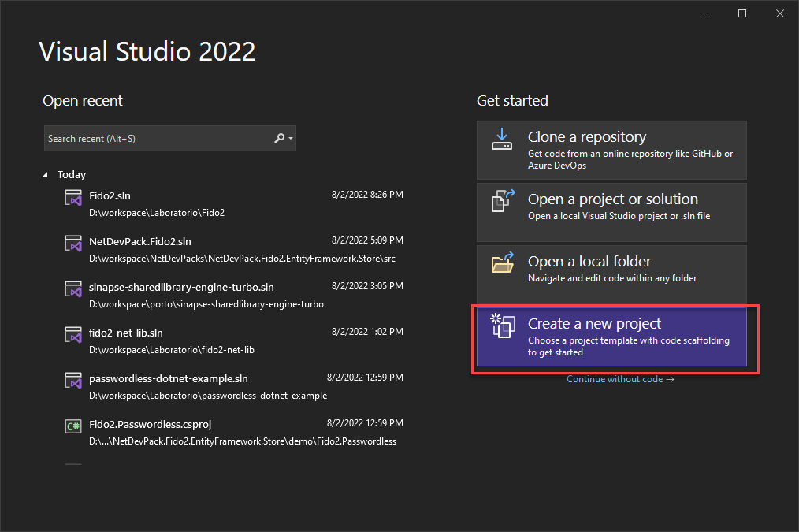
Task: Click the passwordless-dotnet-example.sln solution icon
Action: [72, 381]
